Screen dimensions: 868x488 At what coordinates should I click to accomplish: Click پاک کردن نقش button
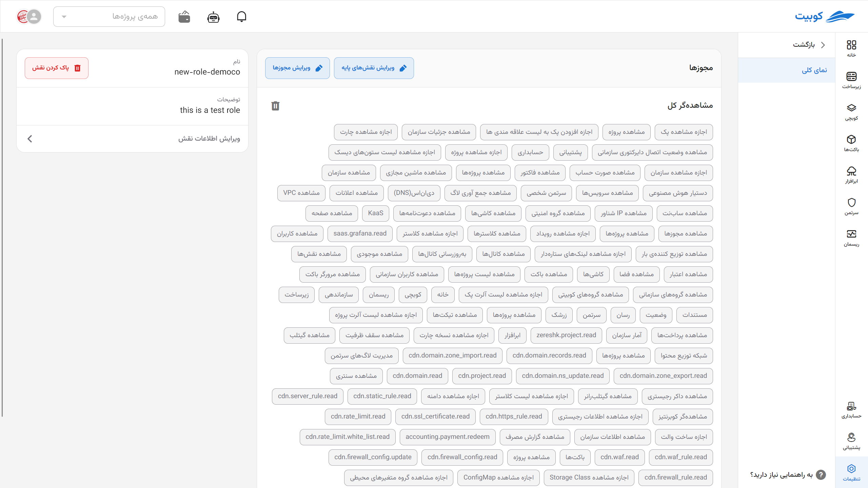(57, 68)
